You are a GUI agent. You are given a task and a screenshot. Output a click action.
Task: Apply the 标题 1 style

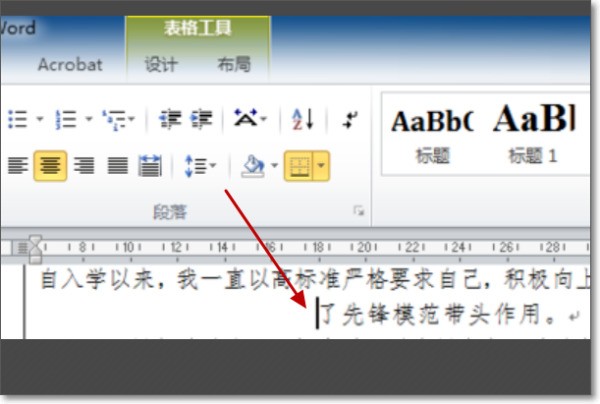pos(533,133)
